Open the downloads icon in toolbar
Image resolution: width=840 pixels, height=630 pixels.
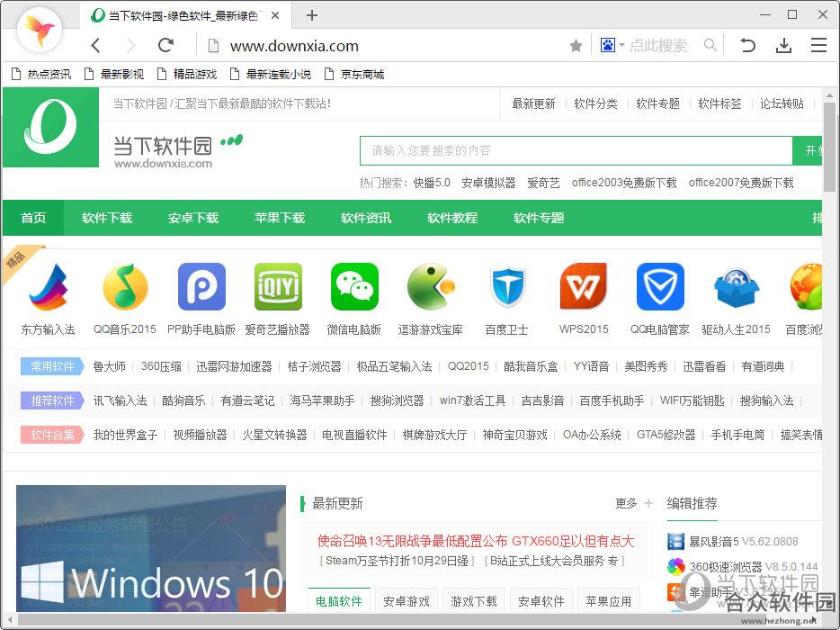coord(783,46)
